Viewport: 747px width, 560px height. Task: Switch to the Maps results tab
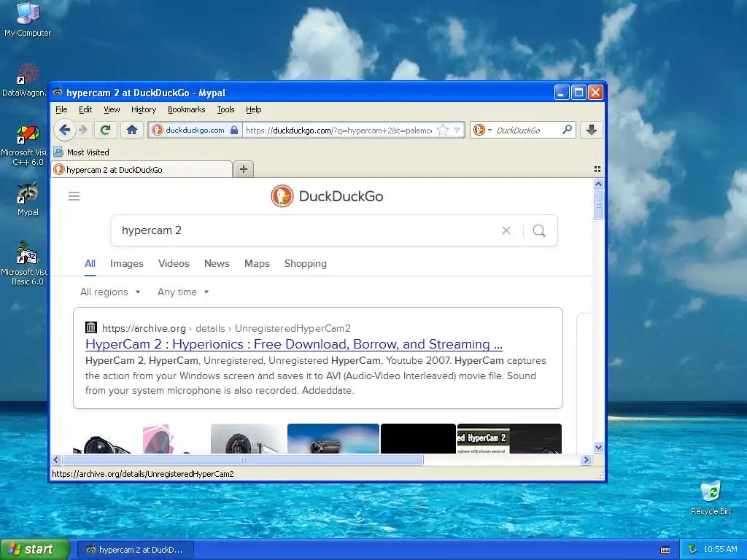click(257, 264)
